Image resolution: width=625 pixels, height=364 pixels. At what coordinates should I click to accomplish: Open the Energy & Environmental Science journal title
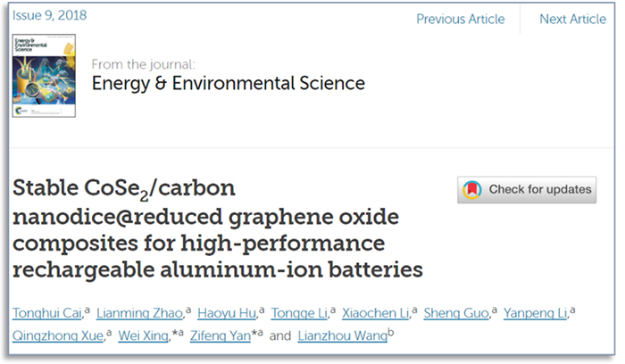click(229, 84)
